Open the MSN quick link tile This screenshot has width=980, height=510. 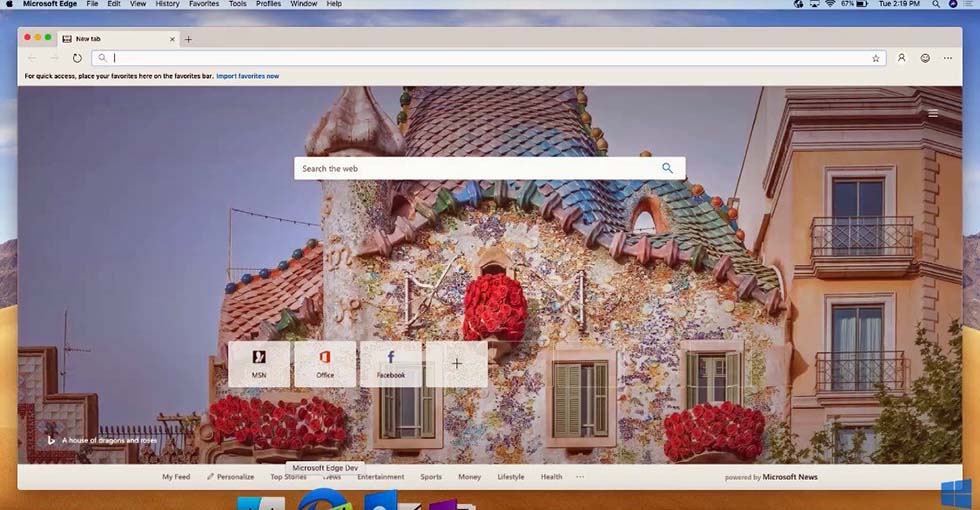coord(259,364)
